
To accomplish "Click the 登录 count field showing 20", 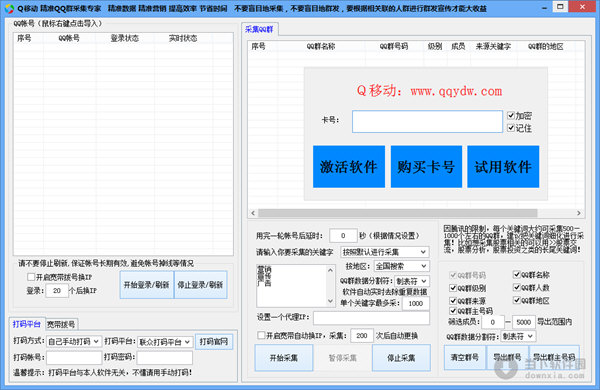I will pyautogui.click(x=57, y=290).
